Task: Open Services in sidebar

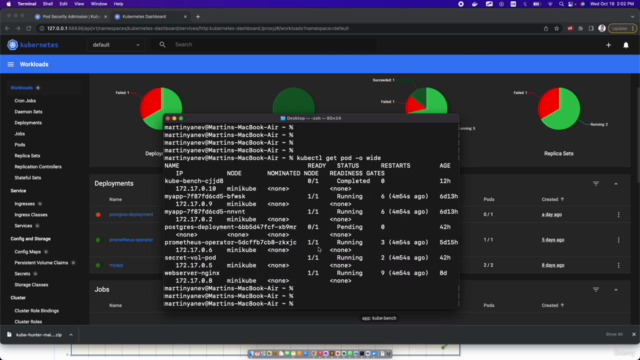Action: [x=23, y=226]
